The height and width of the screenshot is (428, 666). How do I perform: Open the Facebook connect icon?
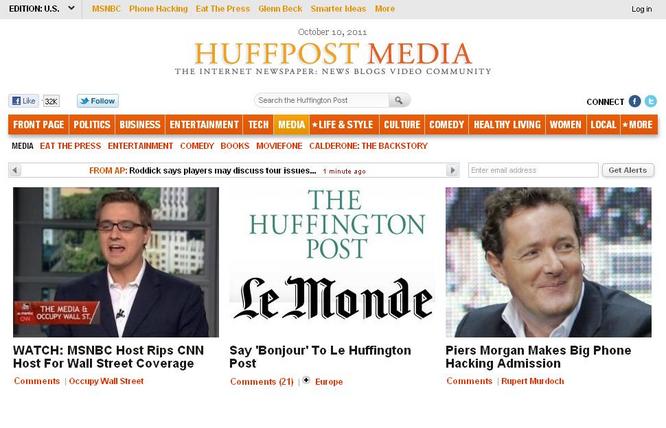pyautogui.click(x=635, y=101)
